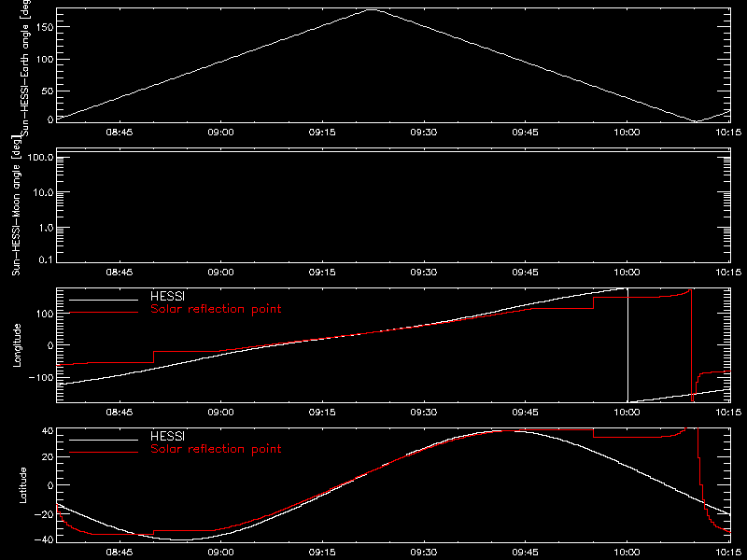This screenshot has width=747, height=560.
Task: Click the Sun-HESSI-Moon angle axis title
Action: click(16, 205)
